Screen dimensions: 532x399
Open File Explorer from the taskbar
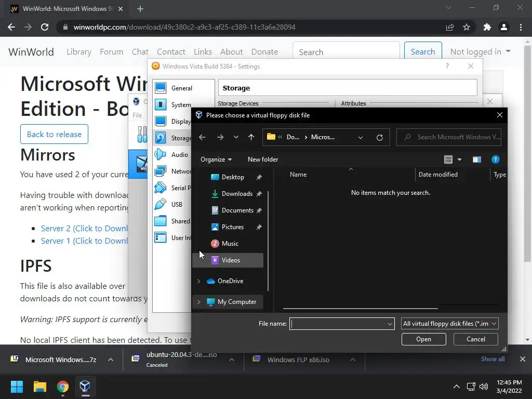click(39, 387)
